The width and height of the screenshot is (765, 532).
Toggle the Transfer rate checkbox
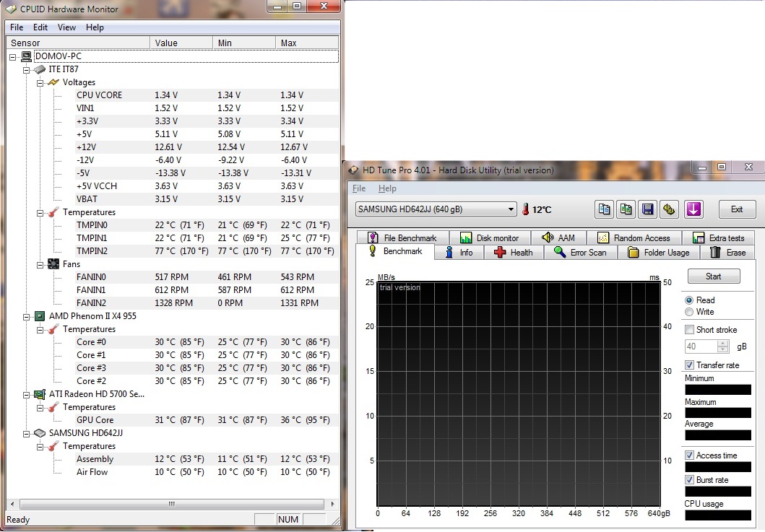[690, 365]
